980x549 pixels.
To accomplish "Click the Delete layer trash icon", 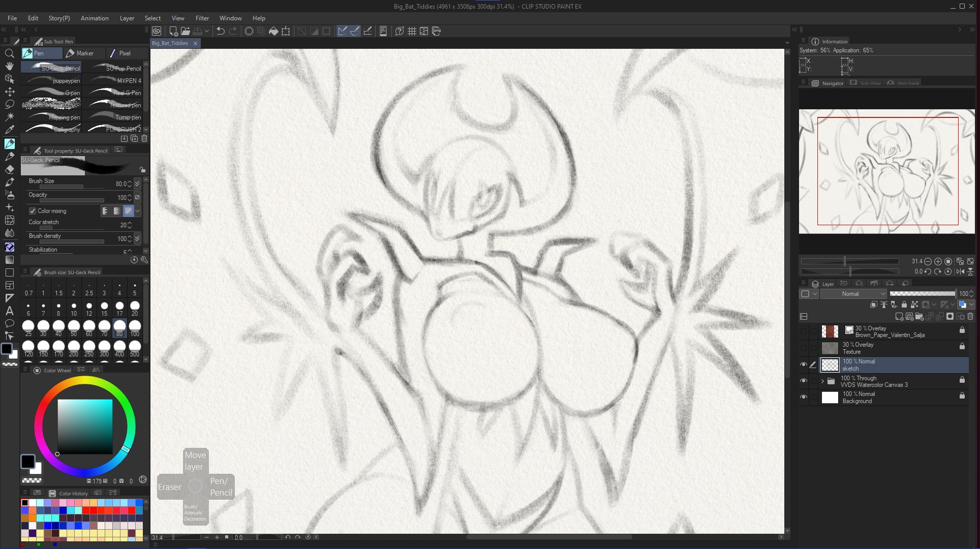I will pyautogui.click(x=970, y=317).
